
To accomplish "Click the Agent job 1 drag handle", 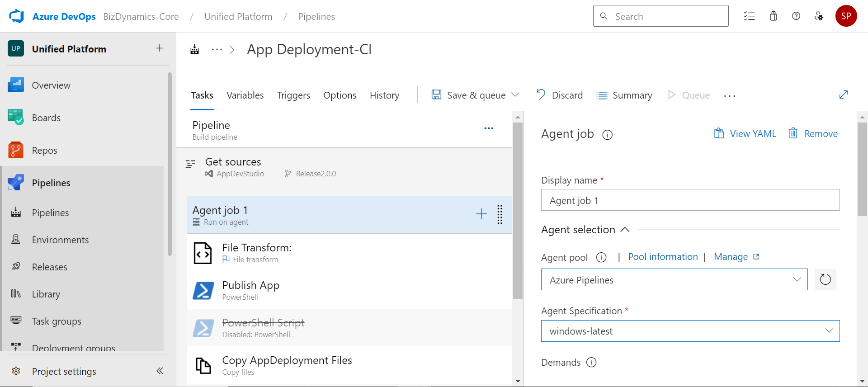I will point(500,214).
